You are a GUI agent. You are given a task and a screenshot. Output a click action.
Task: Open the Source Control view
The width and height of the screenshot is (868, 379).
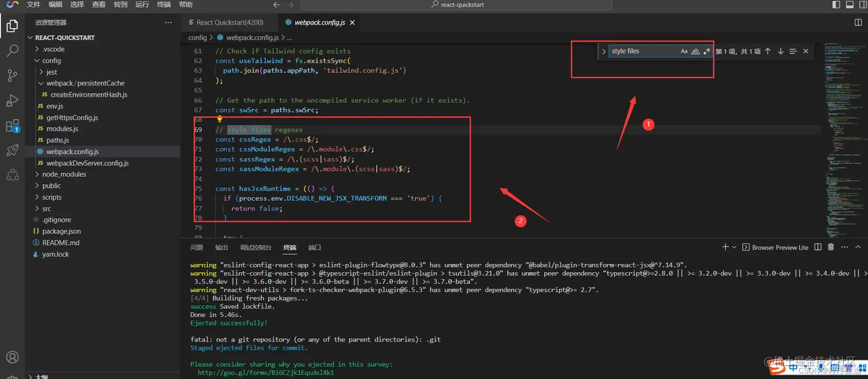pyautogui.click(x=12, y=76)
